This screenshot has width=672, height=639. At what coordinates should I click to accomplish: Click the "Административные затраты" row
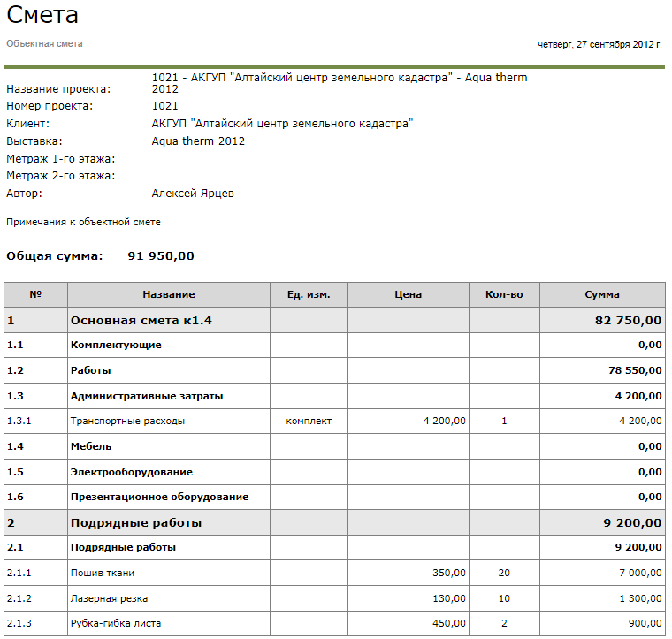[147, 396]
